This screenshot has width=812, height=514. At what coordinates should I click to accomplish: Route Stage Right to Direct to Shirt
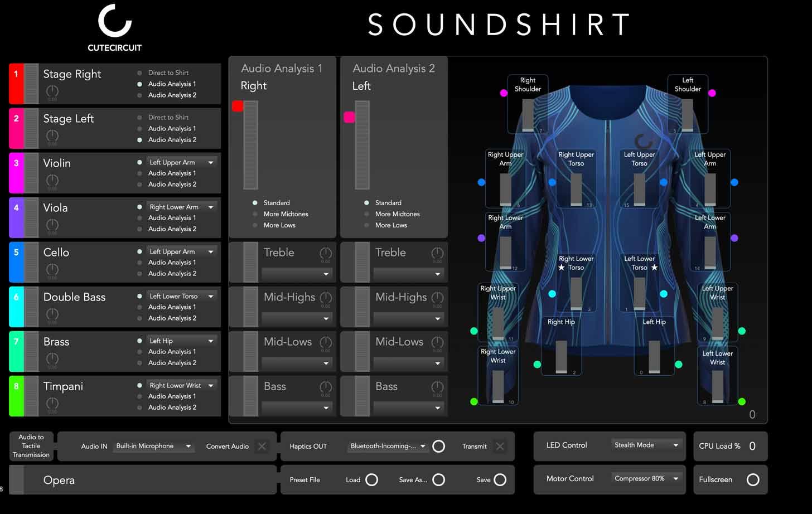coord(139,73)
